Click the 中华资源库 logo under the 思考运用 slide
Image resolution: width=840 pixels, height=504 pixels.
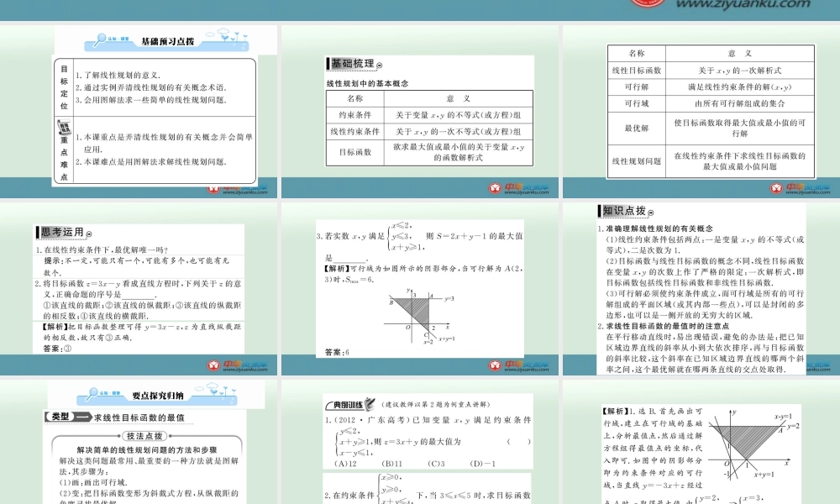click(x=238, y=365)
